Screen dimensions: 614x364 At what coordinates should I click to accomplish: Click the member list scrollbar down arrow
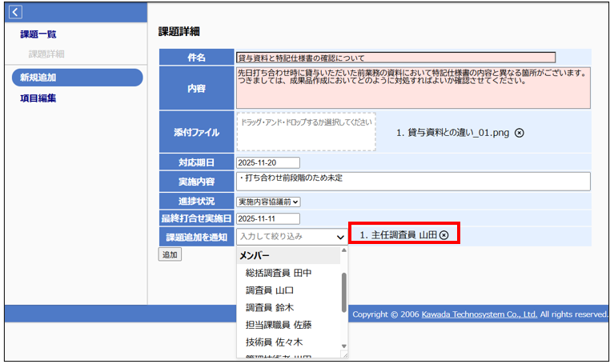[344, 346]
